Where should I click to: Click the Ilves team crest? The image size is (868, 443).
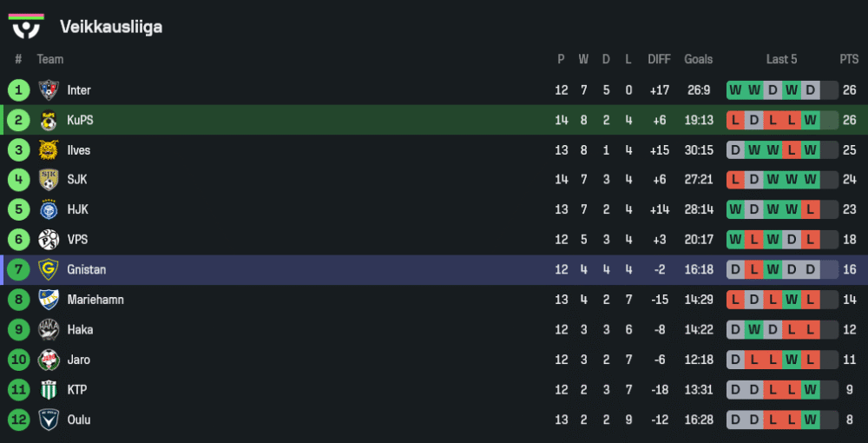pos(48,150)
